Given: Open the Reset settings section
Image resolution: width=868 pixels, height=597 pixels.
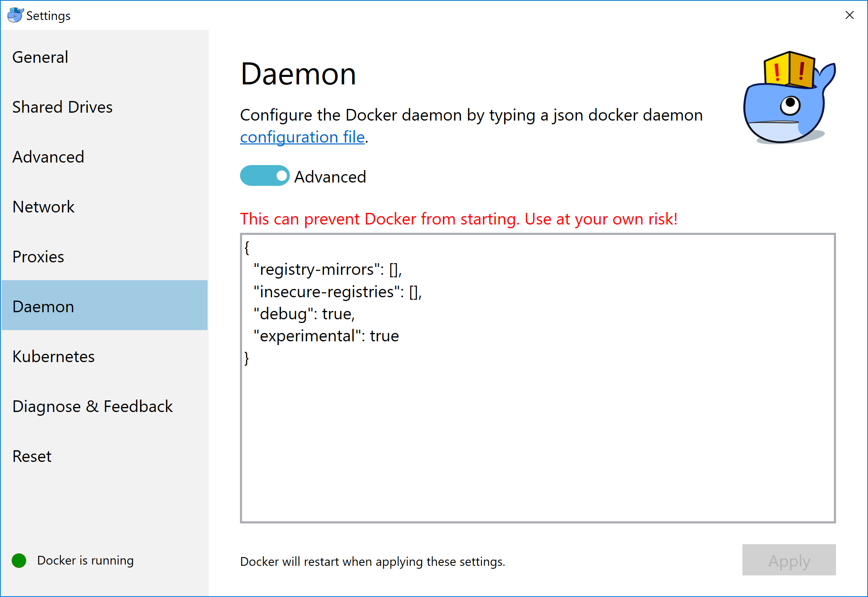Looking at the screenshot, I should [x=32, y=456].
